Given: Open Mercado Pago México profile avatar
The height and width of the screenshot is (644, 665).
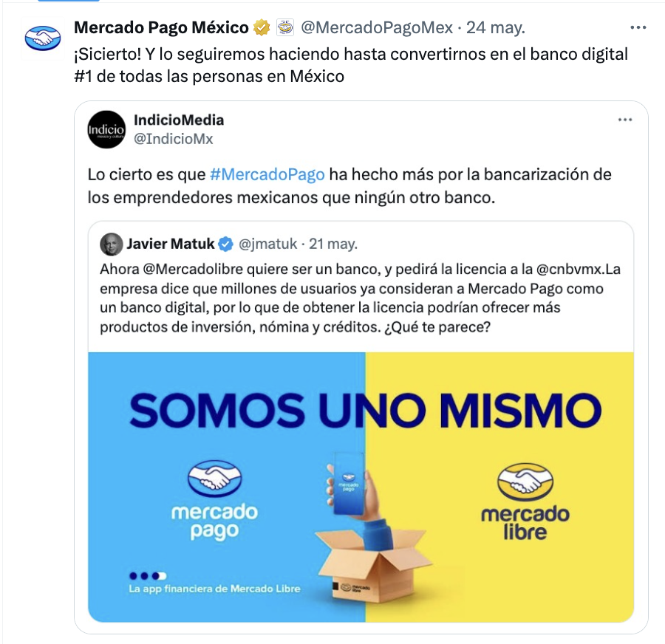Looking at the screenshot, I should click(x=42, y=38).
